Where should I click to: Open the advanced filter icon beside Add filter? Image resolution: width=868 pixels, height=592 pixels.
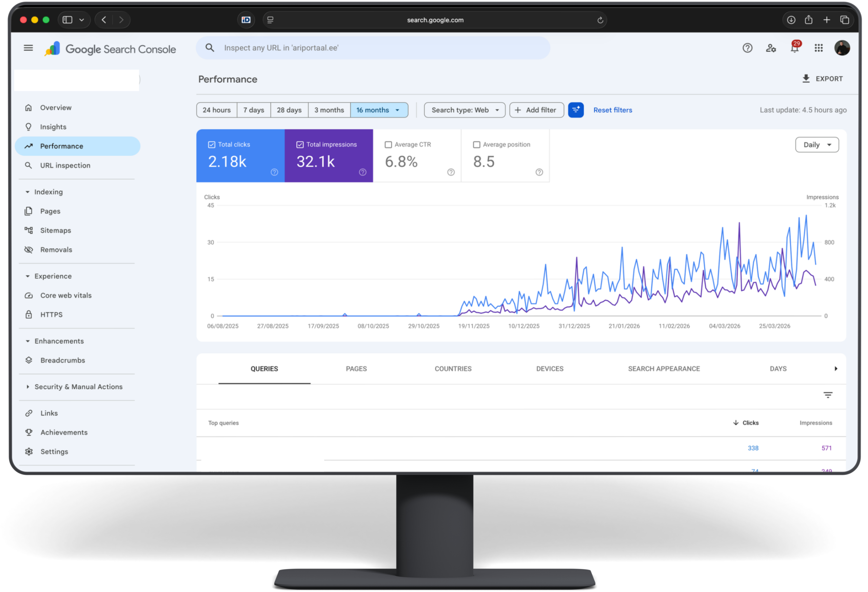pos(576,110)
